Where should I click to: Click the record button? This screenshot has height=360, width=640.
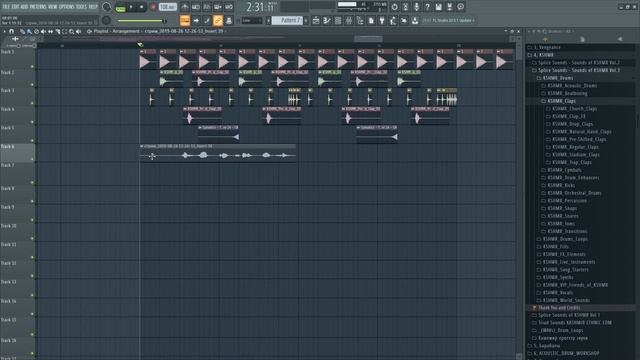click(153, 7)
